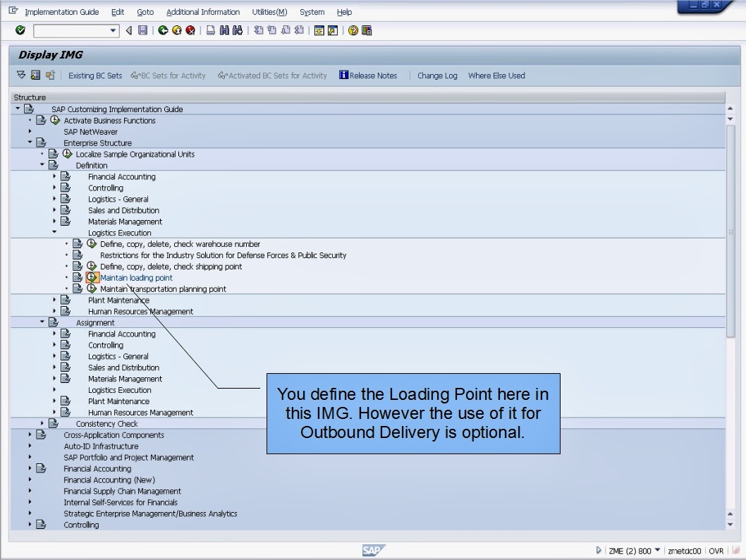Go to First Page icon
The height and width of the screenshot is (560, 746).
(x=258, y=30)
